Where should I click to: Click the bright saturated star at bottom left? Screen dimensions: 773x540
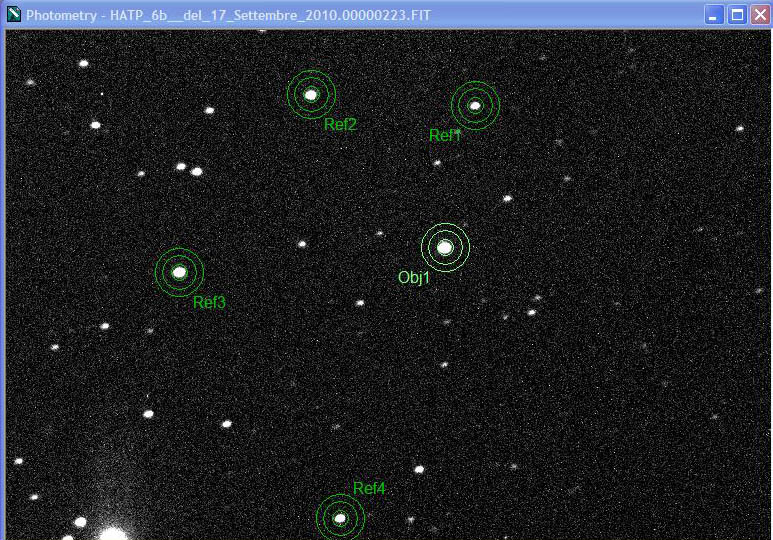click(x=113, y=534)
